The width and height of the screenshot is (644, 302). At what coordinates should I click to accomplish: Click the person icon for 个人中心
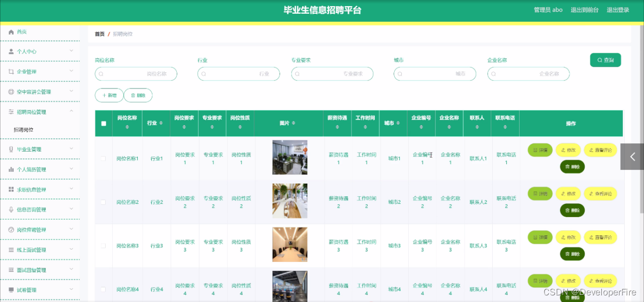[11, 51]
